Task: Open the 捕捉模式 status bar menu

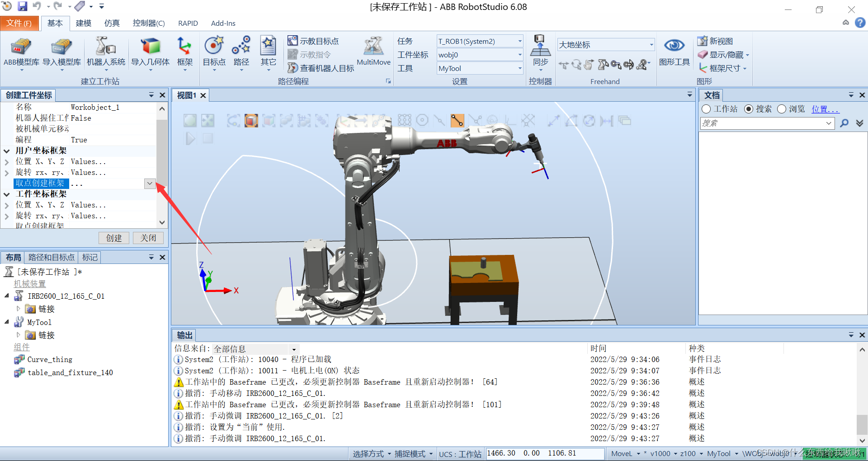Action: [x=413, y=454]
